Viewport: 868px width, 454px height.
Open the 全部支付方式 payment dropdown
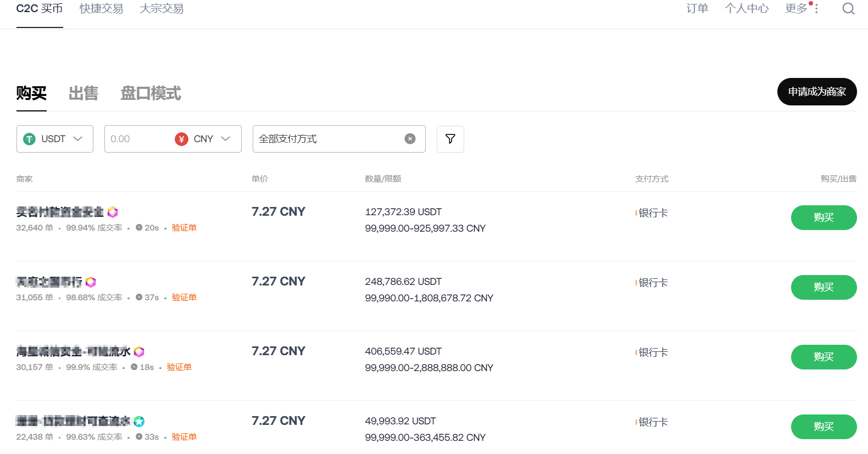pyautogui.click(x=330, y=139)
